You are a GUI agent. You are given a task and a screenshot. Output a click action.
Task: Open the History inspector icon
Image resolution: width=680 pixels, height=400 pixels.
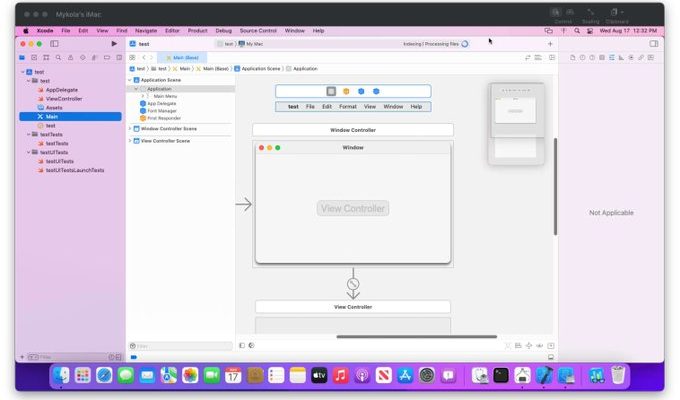(582, 58)
